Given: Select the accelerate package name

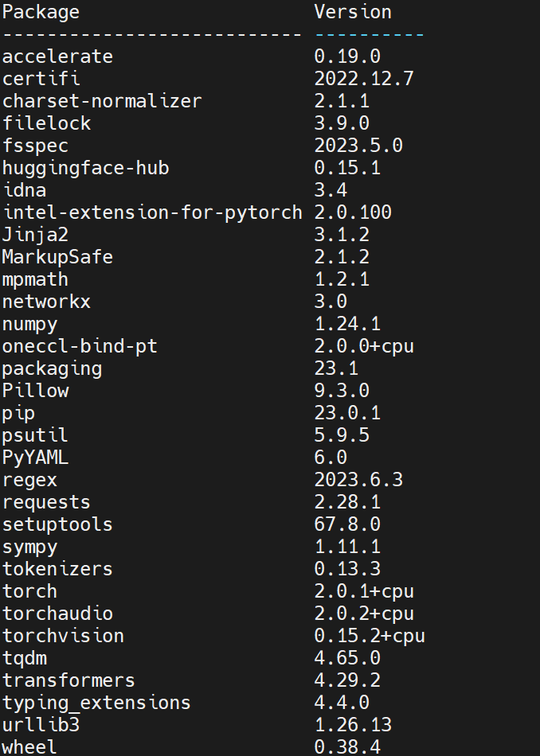Looking at the screenshot, I should [57, 57].
